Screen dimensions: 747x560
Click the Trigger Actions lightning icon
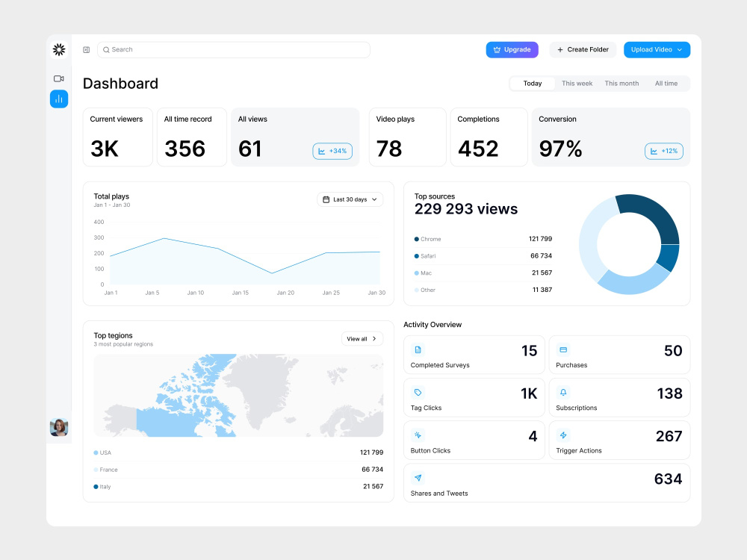point(563,435)
